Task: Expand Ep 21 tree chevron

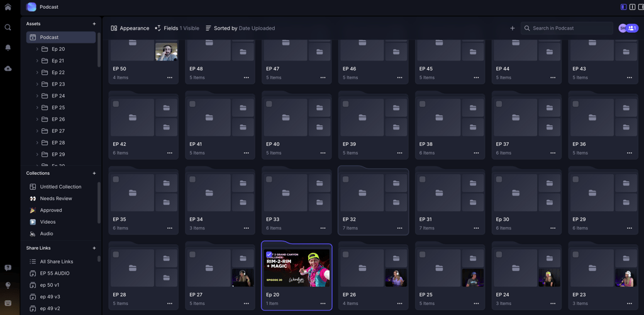Action: point(37,61)
